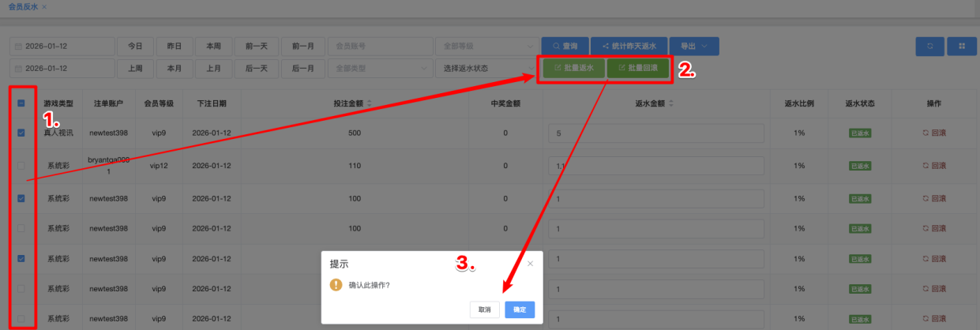Click the blue refresh icon button

pos(930,47)
